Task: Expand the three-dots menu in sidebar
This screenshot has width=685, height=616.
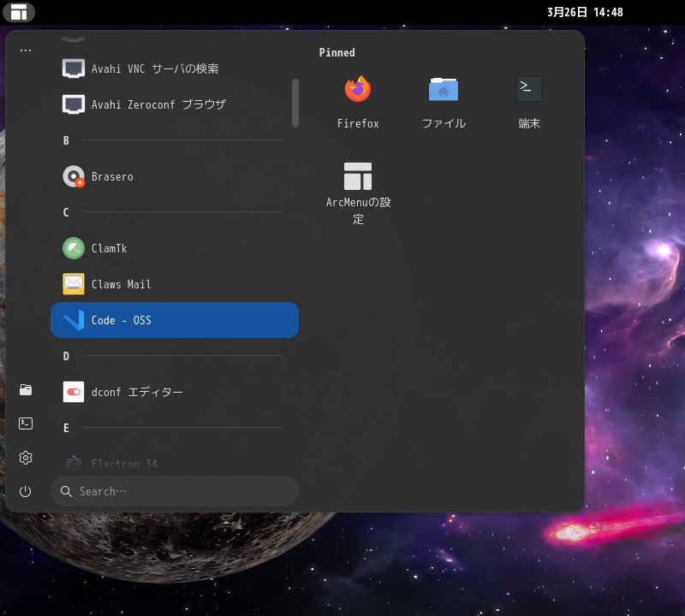Action: click(26, 51)
